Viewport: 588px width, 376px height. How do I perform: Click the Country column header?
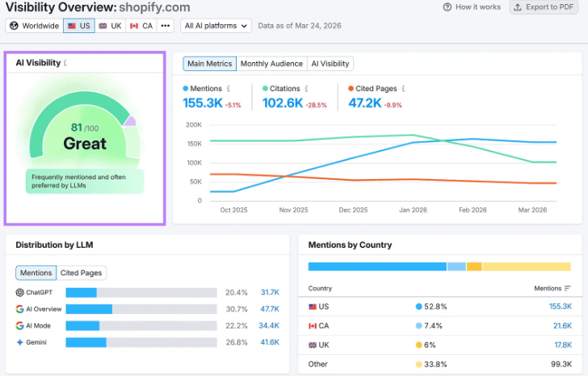320,288
